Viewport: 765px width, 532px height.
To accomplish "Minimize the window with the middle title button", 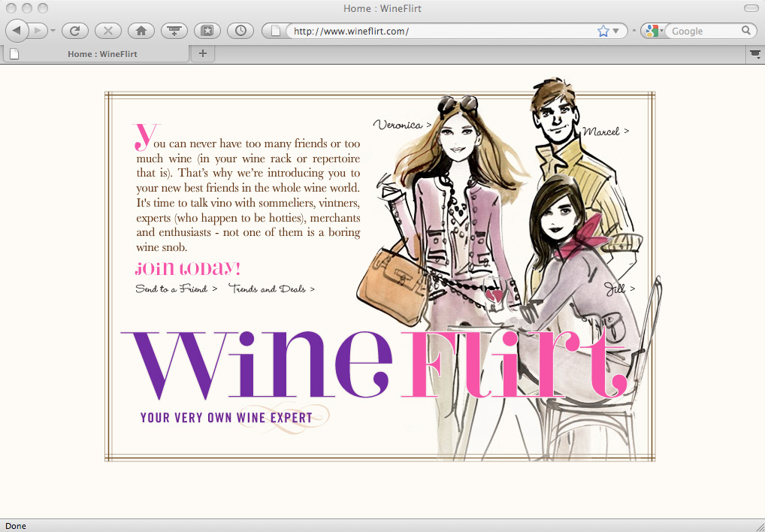I will (27, 8).
